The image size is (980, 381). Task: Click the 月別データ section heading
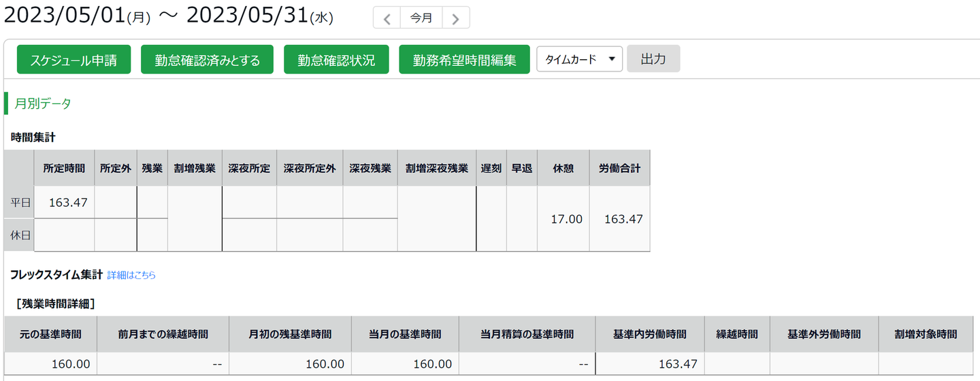click(43, 103)
